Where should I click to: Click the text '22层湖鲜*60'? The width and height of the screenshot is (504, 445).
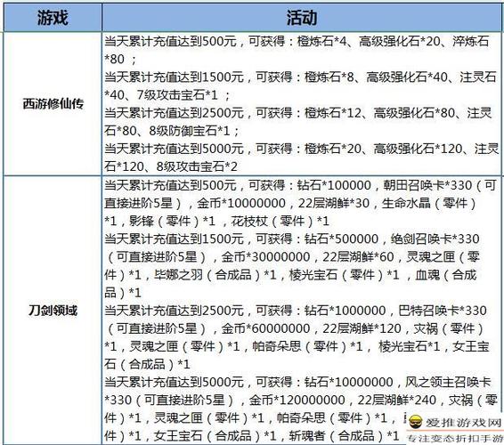358,256
